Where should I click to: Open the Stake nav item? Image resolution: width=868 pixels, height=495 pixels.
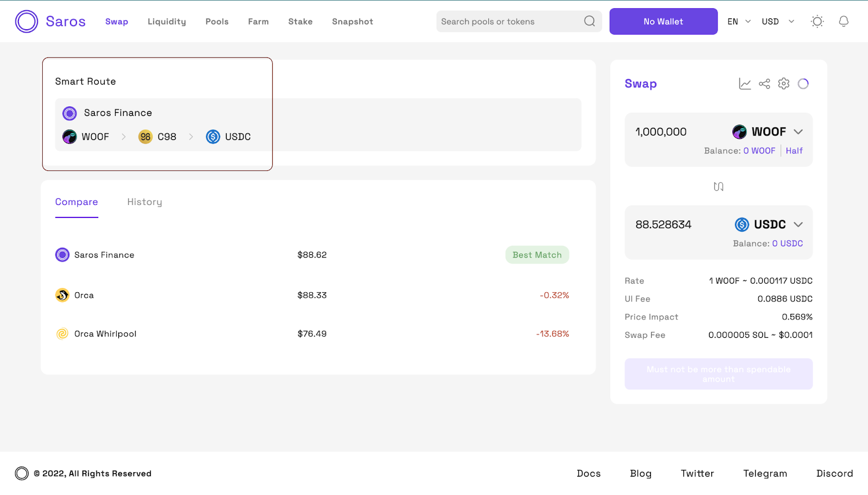pos(300,22)
